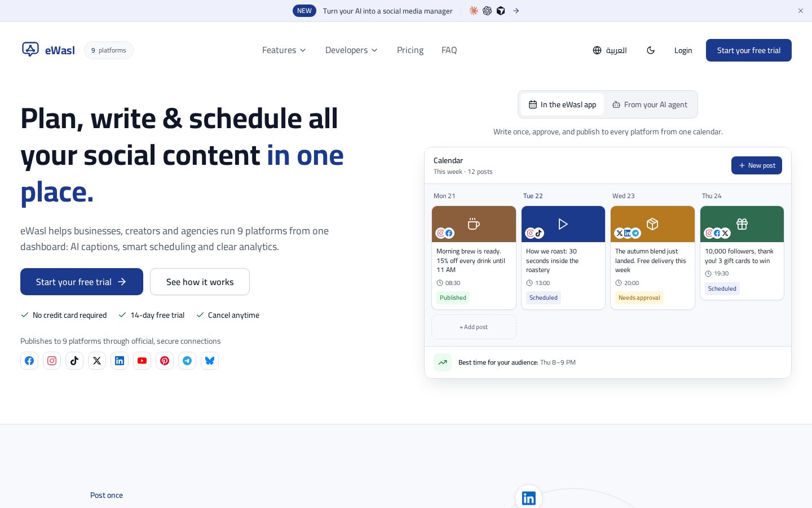Click the Claude starburst icon in banner
The height and width of the screenshot is (508, 812).
[x=474, y=11]
